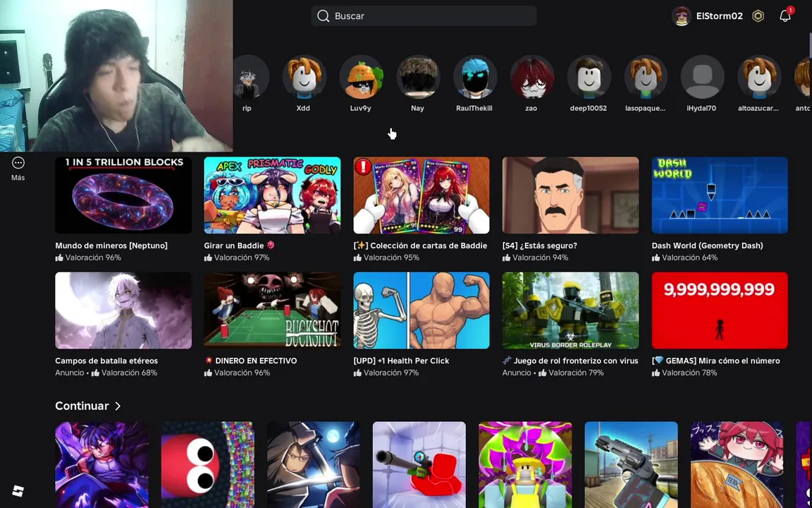The width and height of the screenshot is (812, 508).
Task: Open the red ball with eyes Continuar game
Action: [x=208, y=464]
